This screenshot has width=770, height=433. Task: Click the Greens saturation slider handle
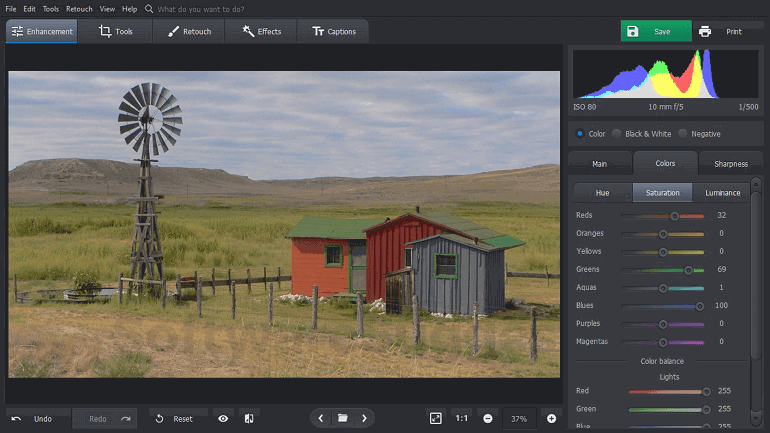(688, 270)
